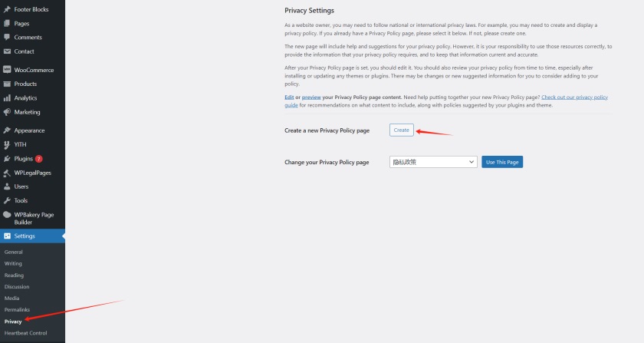Open the WooCommerce menu

tap(34, 70)
